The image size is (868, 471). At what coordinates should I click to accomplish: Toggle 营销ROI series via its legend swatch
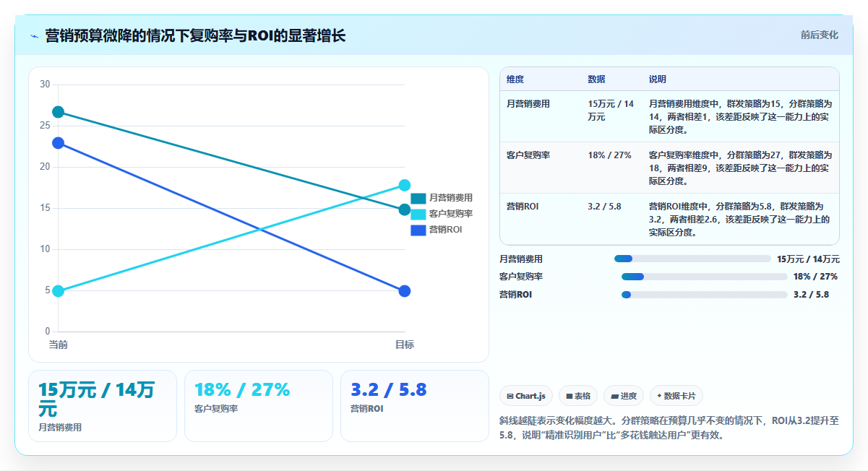pyautogui.click(x=418, y=230)
